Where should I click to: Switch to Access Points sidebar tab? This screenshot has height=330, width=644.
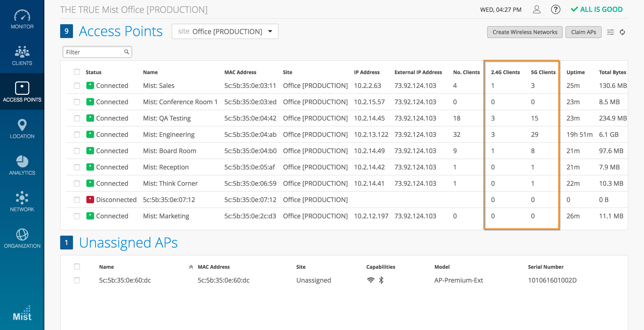(x=22, y=92)
